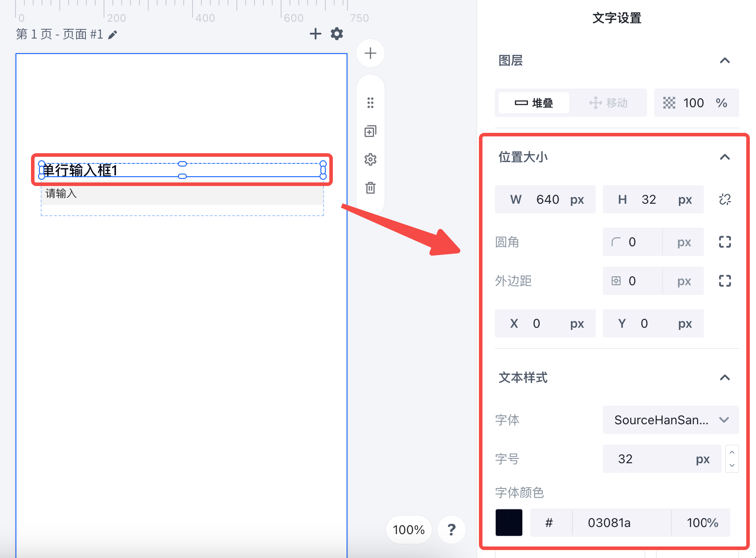The image size is (756, 558).
Task: Expand individual corners icon beside 圆角
Action: click(725, 242)
